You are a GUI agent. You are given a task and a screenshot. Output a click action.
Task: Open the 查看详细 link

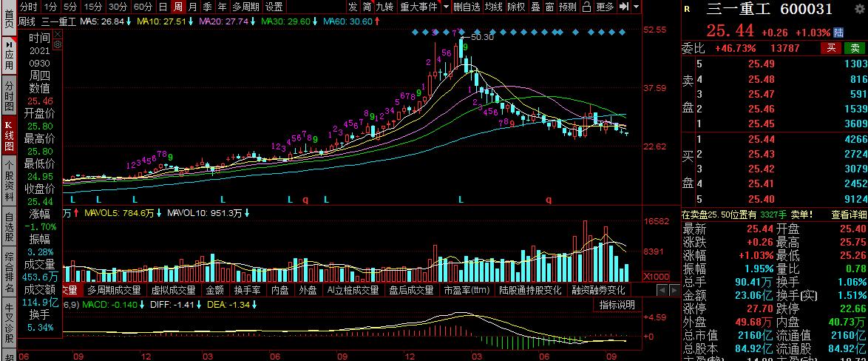coord(849,215)
